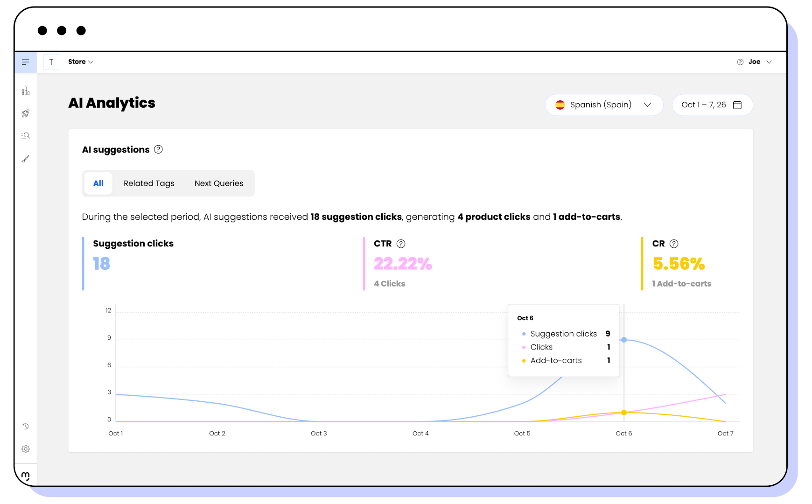Click the calendar icon in date picker
The width and height of the screenshot is (812, 504).
click(737, 105)
